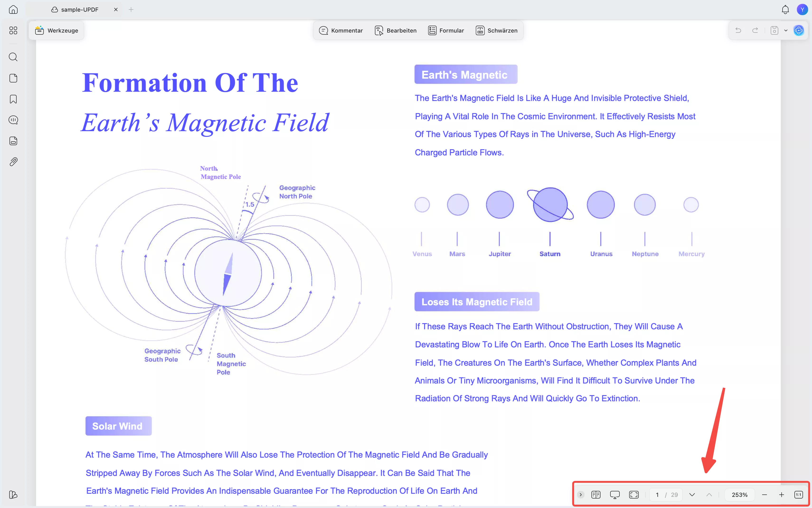Expand the save options dropdown arrow

tap(786, 31)
